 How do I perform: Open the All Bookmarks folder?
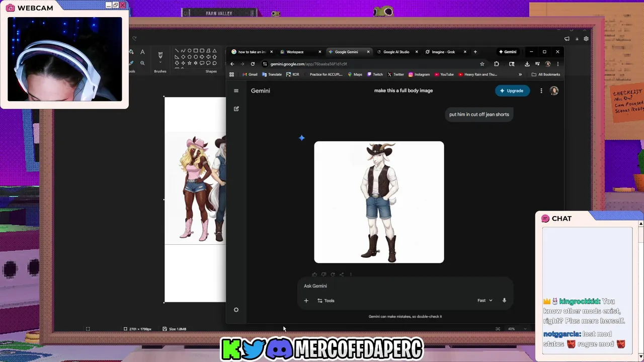tap(545, 74)
